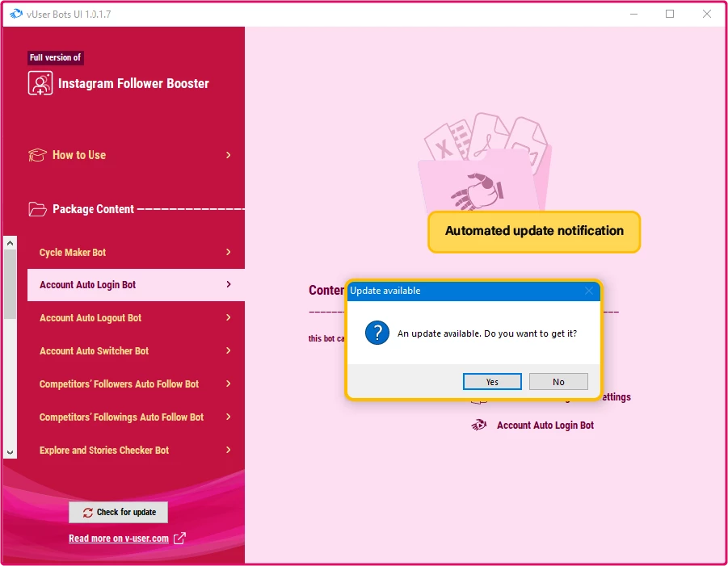Click the refresh icon on Check for update
Viewport: 728px width, 566px height.
[88, 513]
